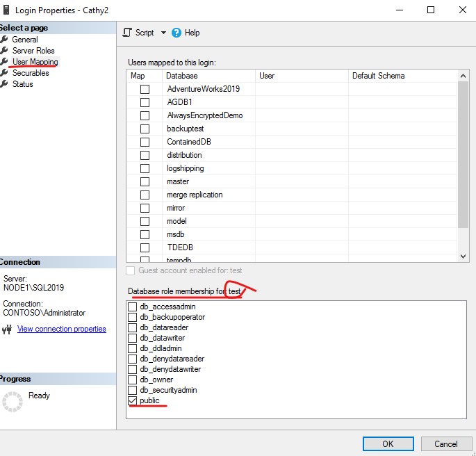Tick the AlwaysEncryptedDemo map checkbox
476x456 pixels.
(x=145, y=115)
